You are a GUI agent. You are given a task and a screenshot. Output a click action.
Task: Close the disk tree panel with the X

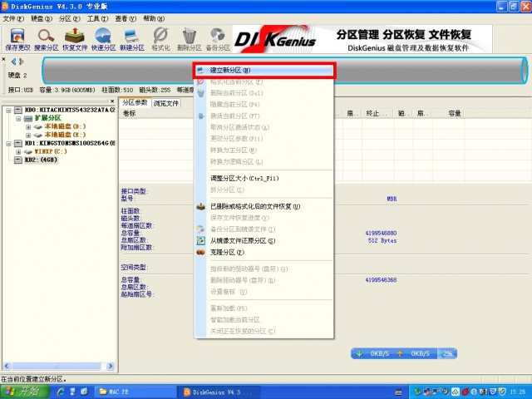pos(112,101)
